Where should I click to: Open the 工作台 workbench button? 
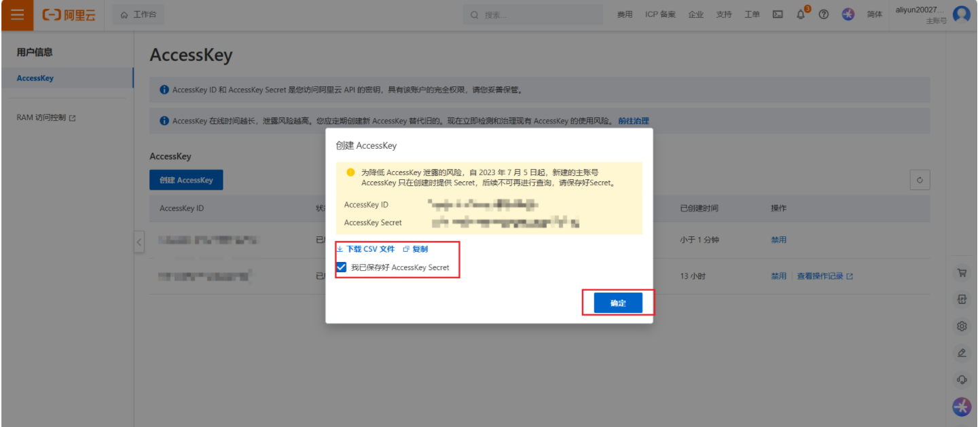click(138, 15)
